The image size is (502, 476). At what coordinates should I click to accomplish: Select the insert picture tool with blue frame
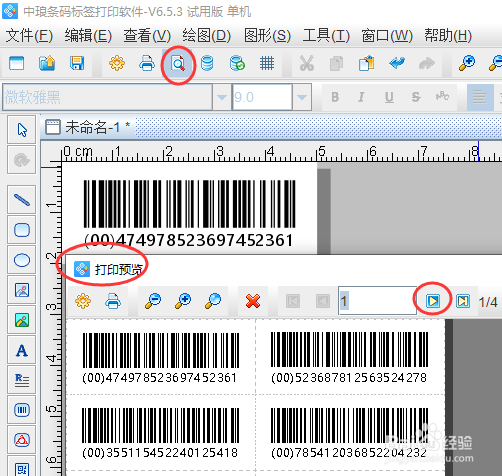pos(22,290)
